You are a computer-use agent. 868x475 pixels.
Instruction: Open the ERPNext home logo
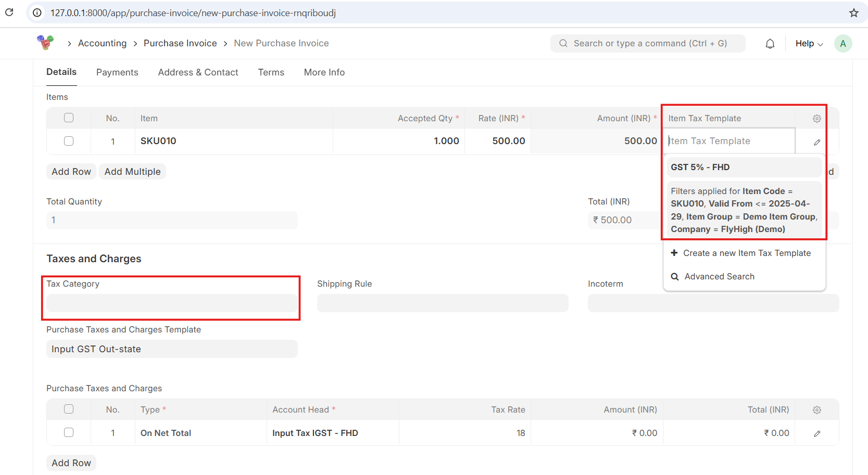[45, 43]
